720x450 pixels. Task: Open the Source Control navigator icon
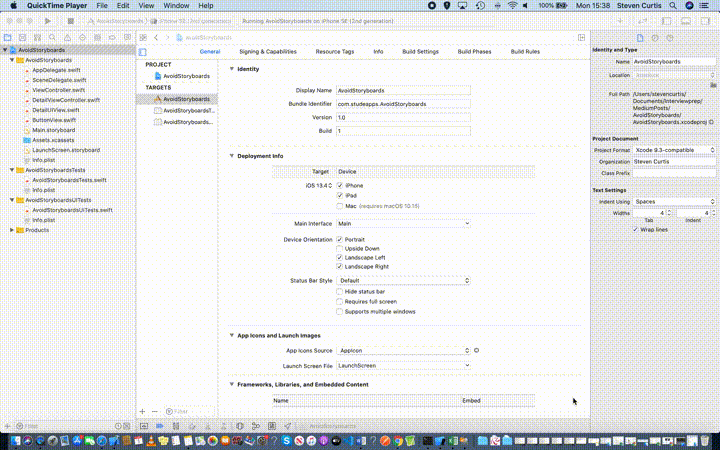[x=22, y=38]
